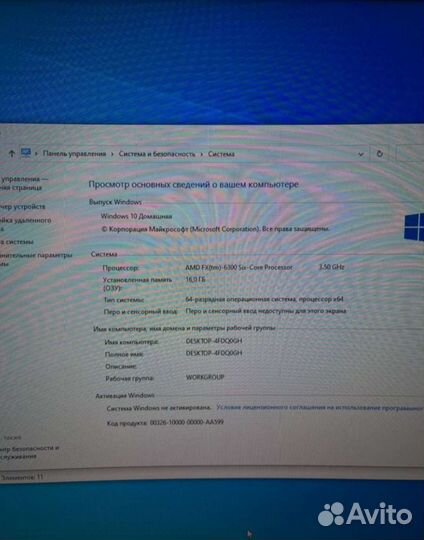This screenshot has width=424, height=540.
Task: Go up one level with the up arrow
Action: click(x=12, y=154)
